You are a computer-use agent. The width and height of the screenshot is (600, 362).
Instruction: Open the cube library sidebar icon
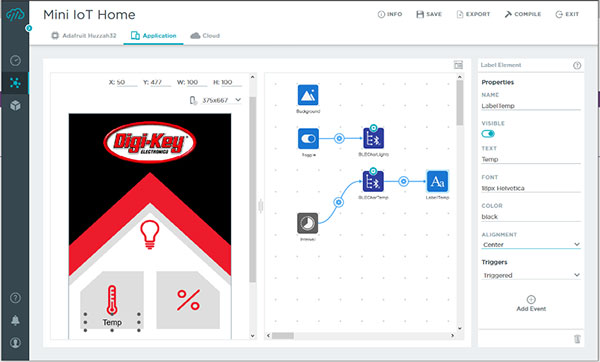coord(15,105)
